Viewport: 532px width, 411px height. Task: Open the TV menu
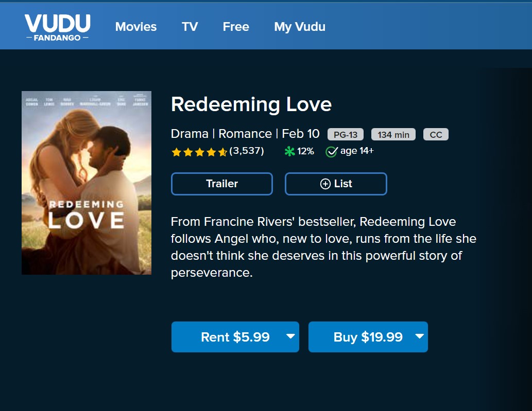[190, 27]
